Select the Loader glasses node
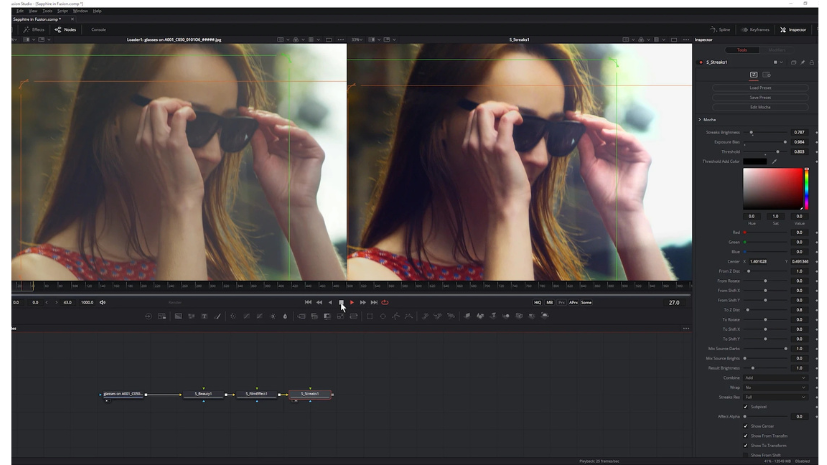Viewport: 827px width, 465px height. 123,394
